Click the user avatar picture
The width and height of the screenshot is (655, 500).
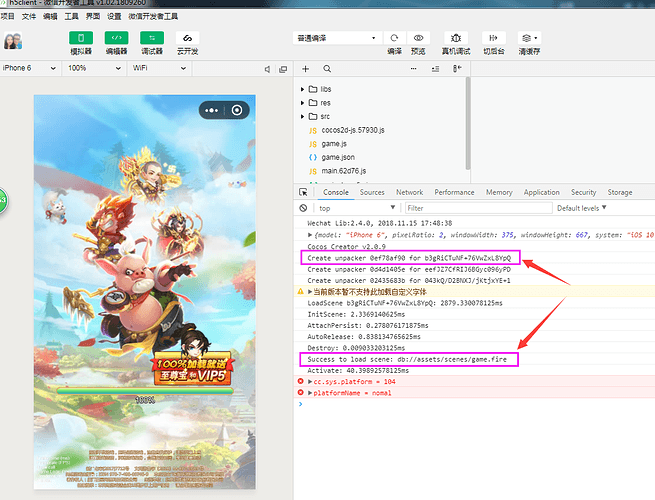pyautogui.click(x=13, y=41)
